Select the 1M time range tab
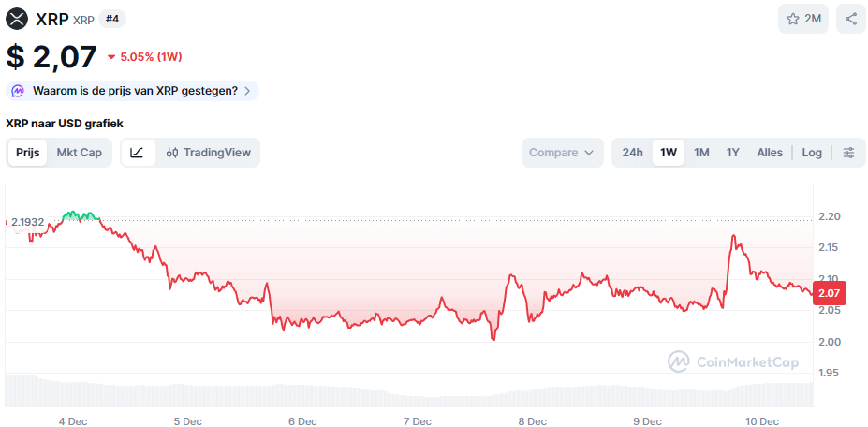 [x=701, y=153]
